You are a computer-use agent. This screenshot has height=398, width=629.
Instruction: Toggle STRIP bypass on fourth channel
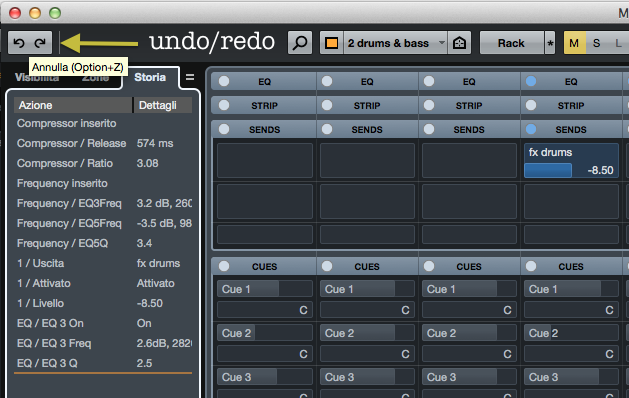point(531,106)
